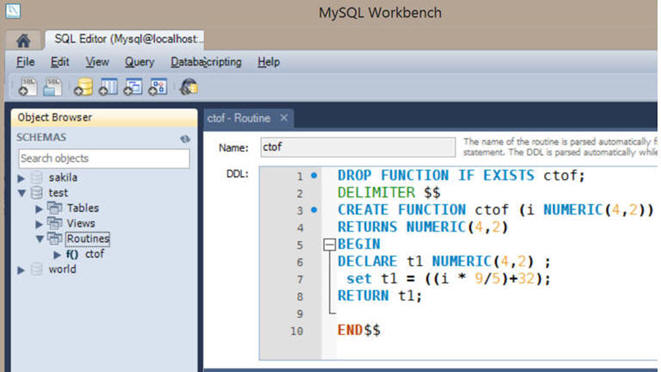661x372 pixels.
Task: Expand the ctof routine node
Action: 57,254
